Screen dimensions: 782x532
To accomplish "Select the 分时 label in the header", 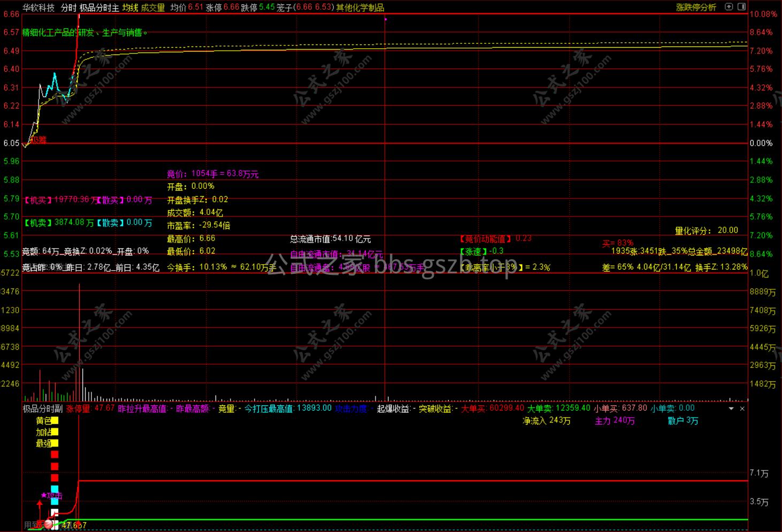I will [x=68, y=7].
